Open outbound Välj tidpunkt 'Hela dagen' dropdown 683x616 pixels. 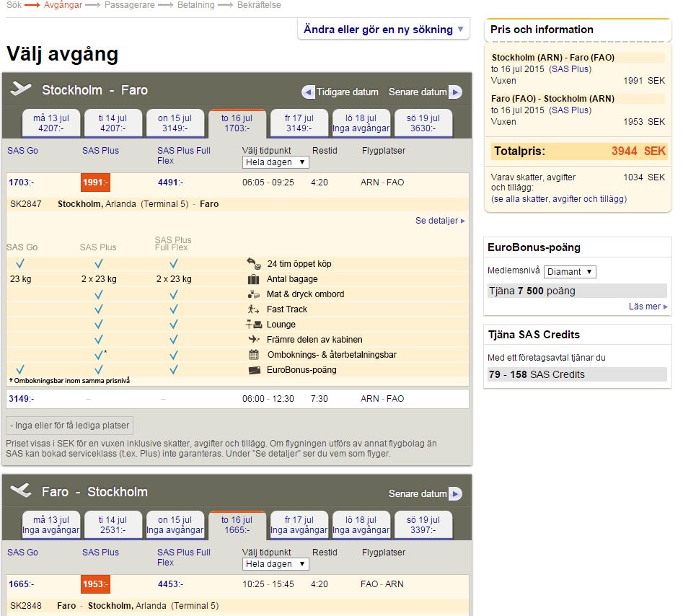(276, 162)
